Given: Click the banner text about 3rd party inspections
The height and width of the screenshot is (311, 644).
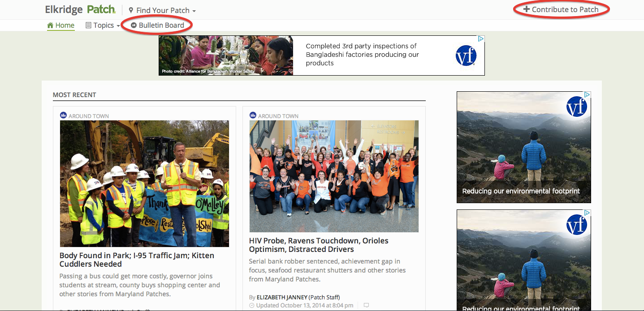Looking at the screenshot, I should [362, 55].
